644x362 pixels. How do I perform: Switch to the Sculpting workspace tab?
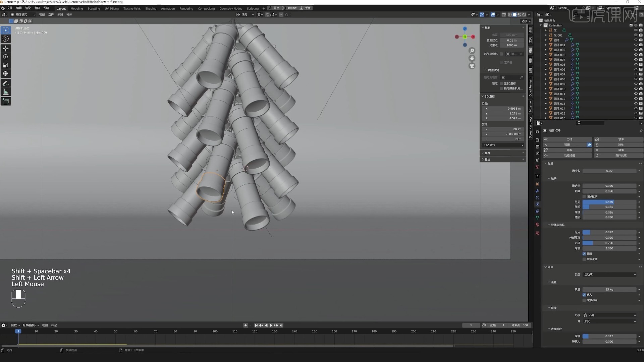(94, 9)
